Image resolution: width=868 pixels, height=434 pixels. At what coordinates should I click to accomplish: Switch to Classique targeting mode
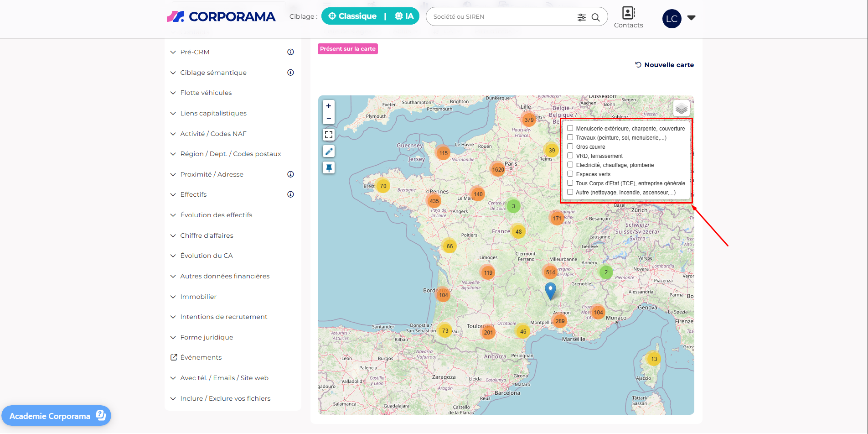(352, 16)
